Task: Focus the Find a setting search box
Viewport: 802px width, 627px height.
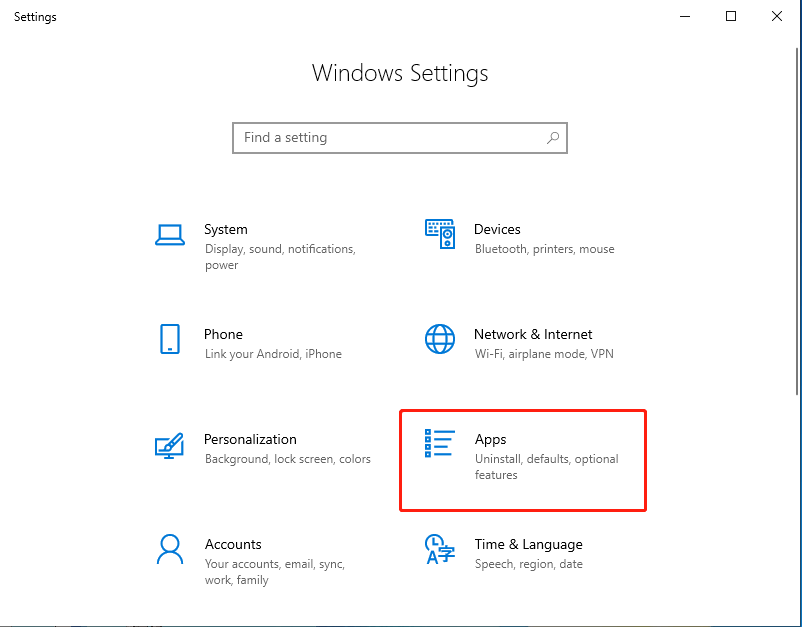Action: tap(390, 138)
